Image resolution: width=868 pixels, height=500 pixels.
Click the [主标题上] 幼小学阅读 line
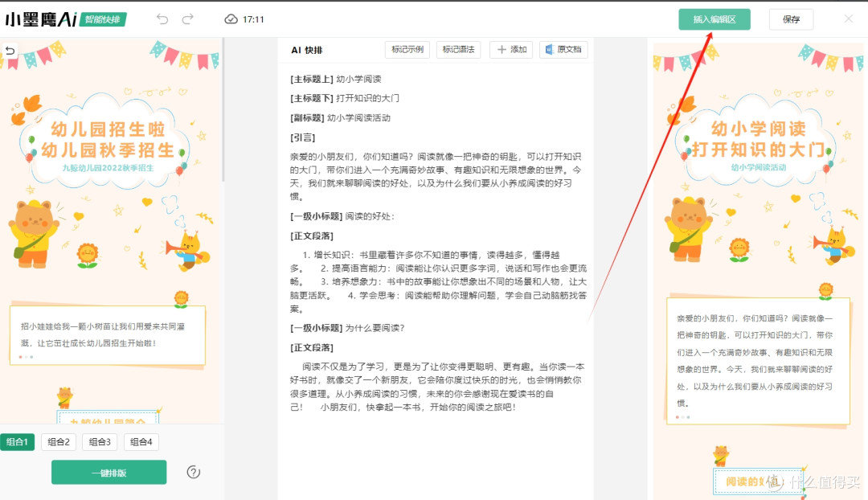(336, 80)
